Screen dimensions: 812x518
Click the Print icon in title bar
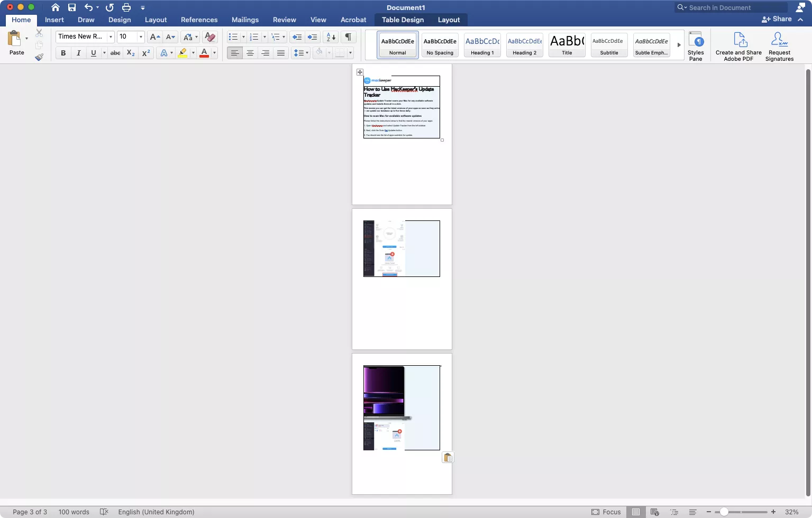126,7
